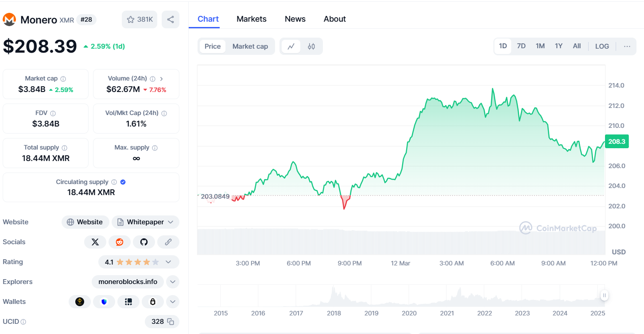Screen dimensions: 644x334
Task: Open Monero's GitHub source code icon
Action: pyautogui.click(x=144, y=242)
